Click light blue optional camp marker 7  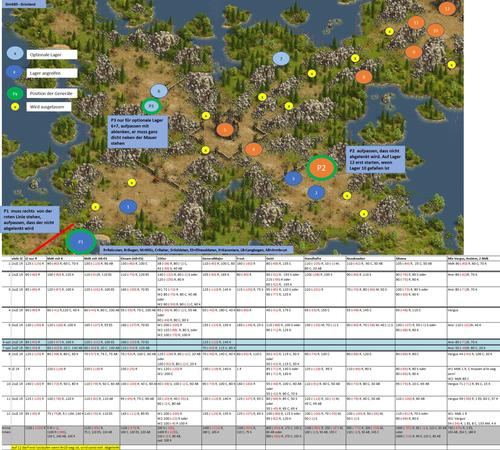click(x=281, y=59)
